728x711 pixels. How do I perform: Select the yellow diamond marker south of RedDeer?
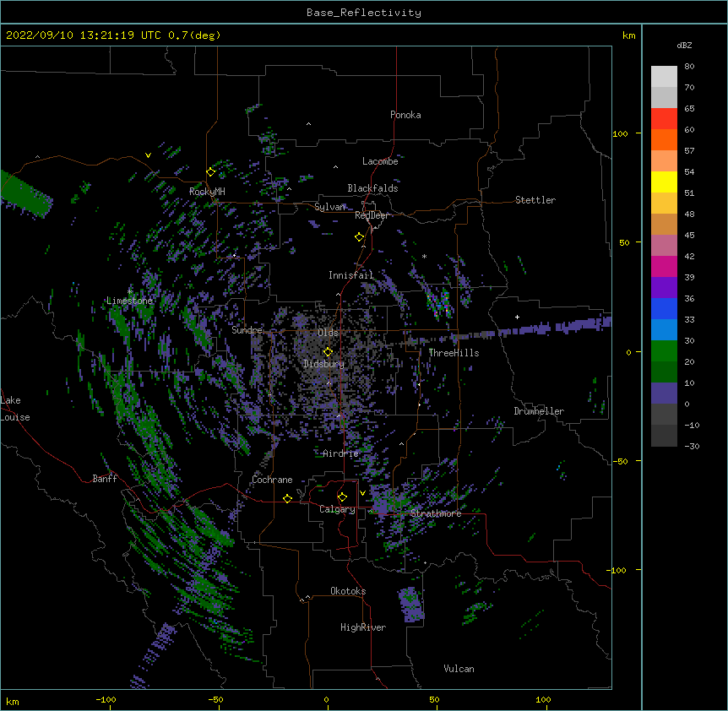pos(359,237)
